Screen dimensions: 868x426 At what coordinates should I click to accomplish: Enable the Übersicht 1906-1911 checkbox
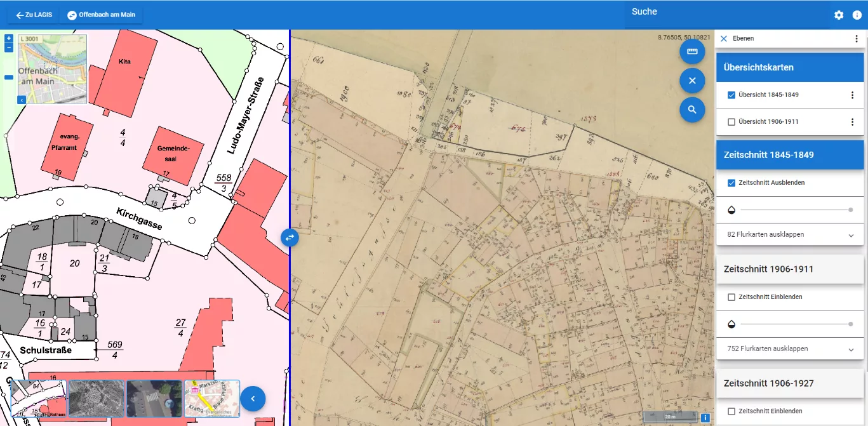[731, 122]
